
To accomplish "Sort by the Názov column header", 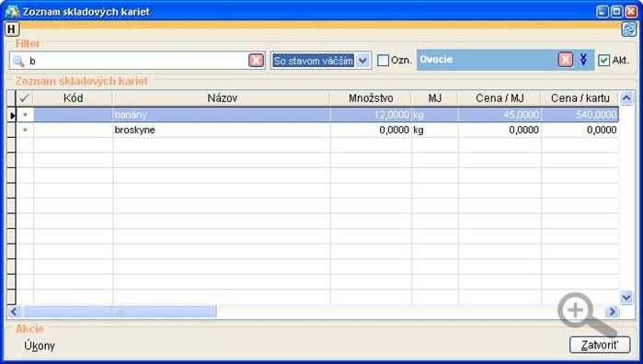I will coord(222,98).
